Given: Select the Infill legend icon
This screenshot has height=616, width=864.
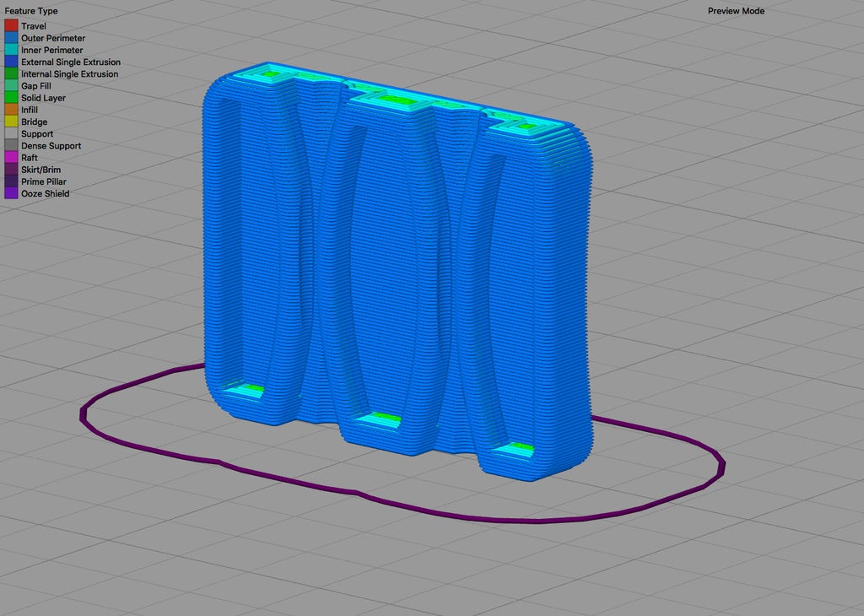Looking at the screenshot, I should coord(9,110).
